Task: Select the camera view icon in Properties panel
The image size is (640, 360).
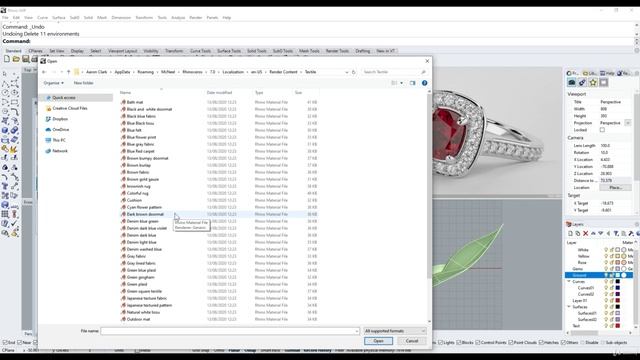Action: pos(571,82)
